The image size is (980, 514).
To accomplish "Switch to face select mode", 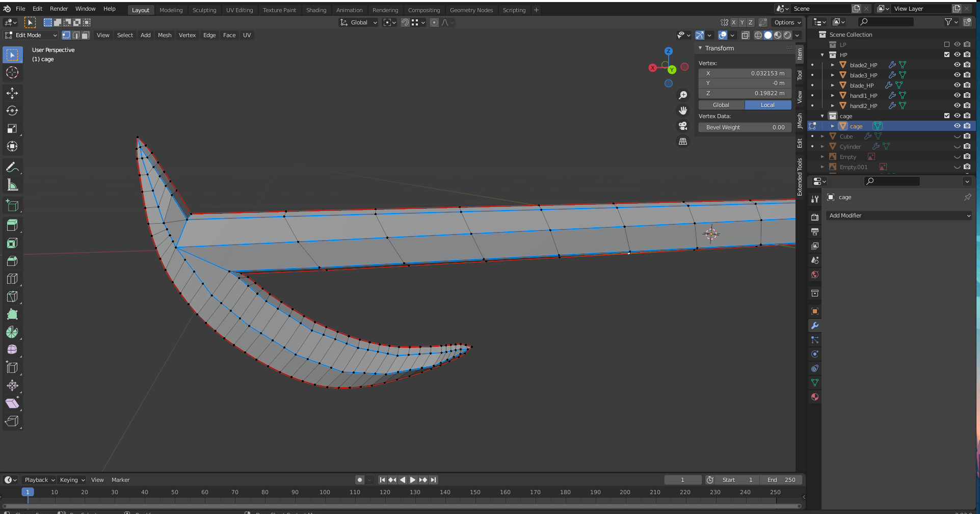I will tap(86, 35).
